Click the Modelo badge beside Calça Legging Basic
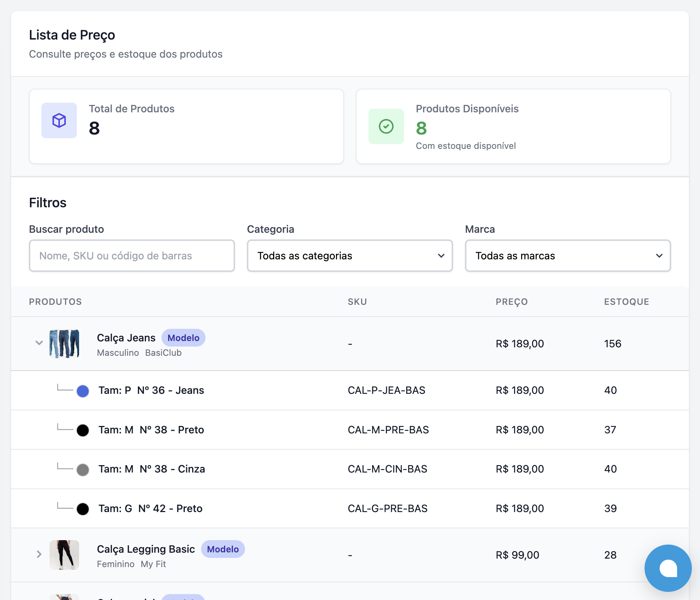The image size is (700, 600). (x=222, y=549)
